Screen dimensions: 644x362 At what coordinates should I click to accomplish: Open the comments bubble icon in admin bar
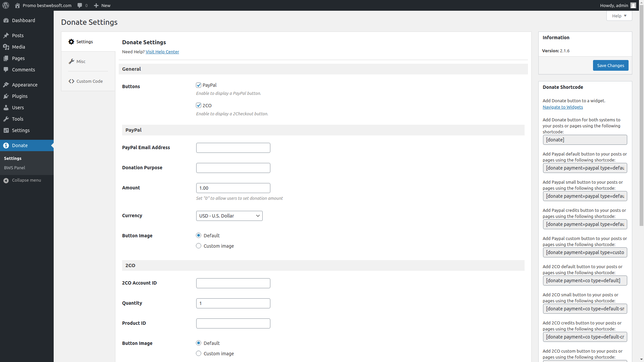[x=80, y=5]
